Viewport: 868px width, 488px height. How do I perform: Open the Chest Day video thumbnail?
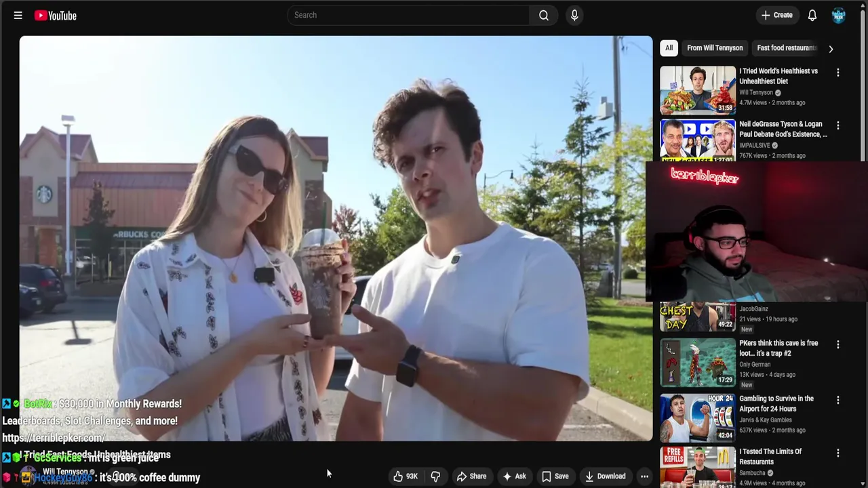698,317
